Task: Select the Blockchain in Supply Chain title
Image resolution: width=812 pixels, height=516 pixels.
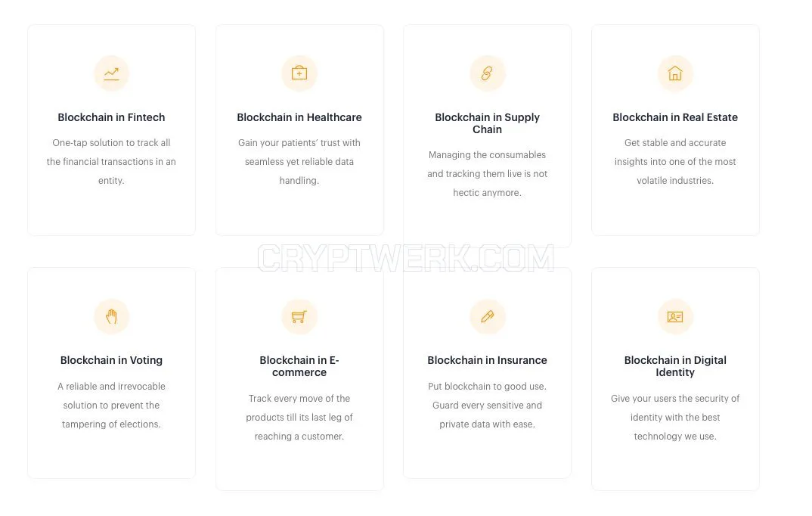Action: click(x=488, y=123)
